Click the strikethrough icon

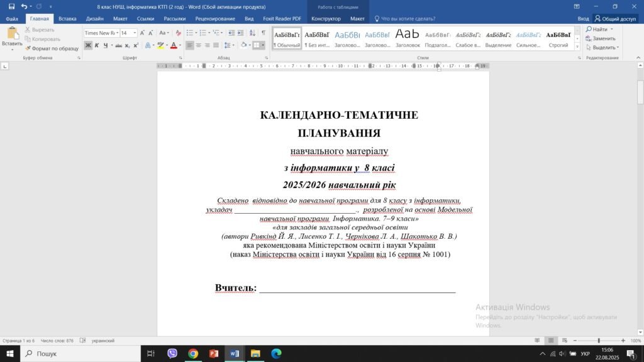[x=119, y=45]
